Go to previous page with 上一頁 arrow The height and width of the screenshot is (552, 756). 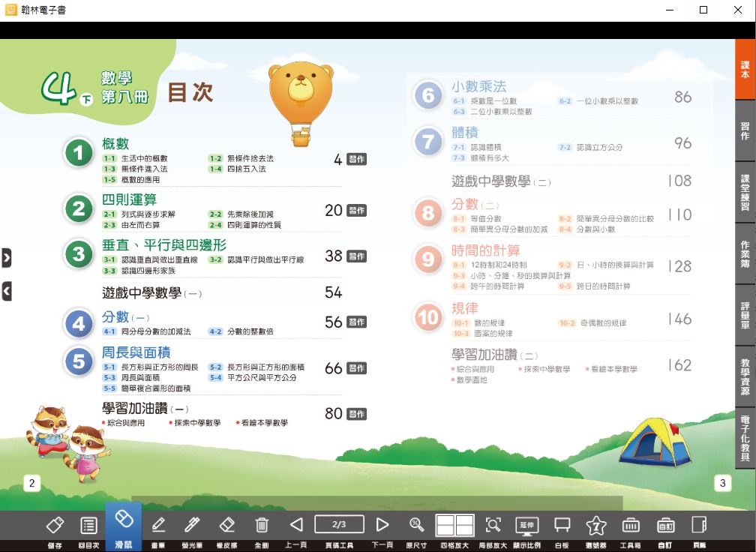click(x=296, y=524)
